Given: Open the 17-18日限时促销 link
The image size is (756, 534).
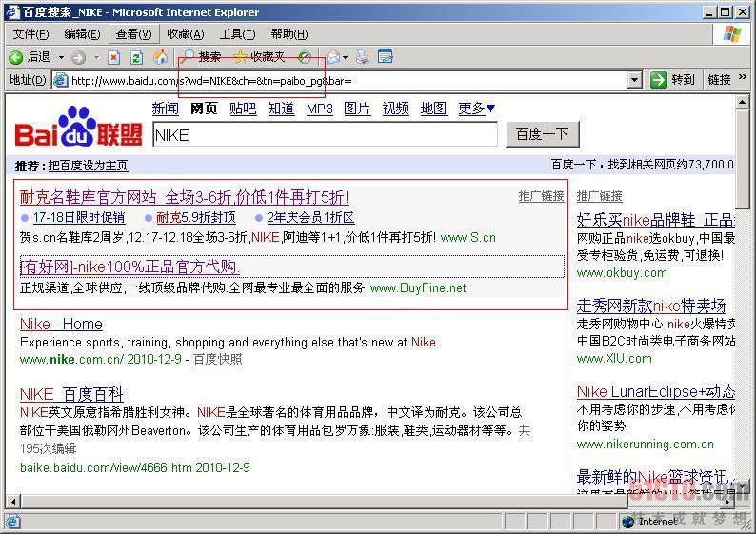Looking at the screenshot, I should coord(79,218).
